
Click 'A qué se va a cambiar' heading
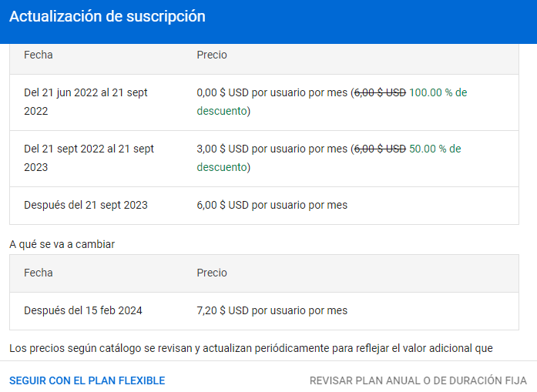(62, 244)
